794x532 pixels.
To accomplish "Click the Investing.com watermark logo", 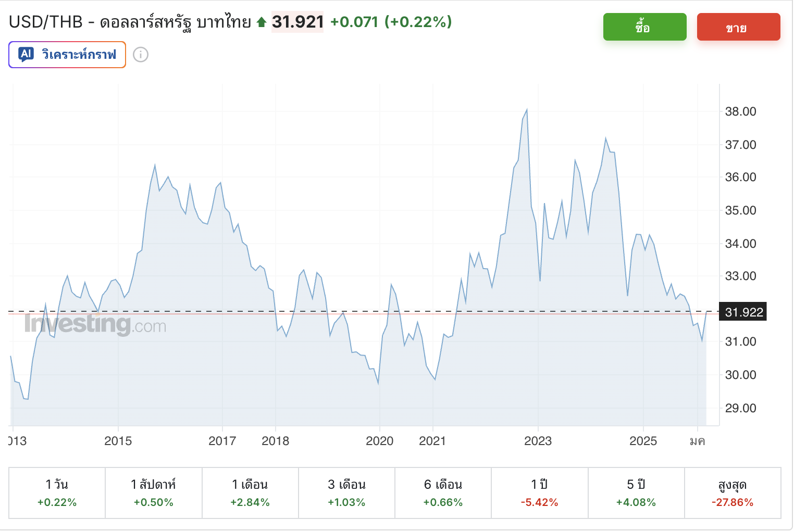I will (x=95, y=324).
